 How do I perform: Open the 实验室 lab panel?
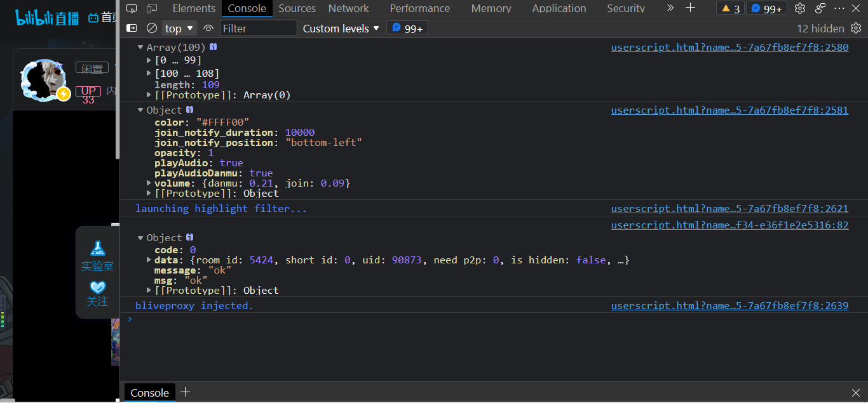coord(97,254)
